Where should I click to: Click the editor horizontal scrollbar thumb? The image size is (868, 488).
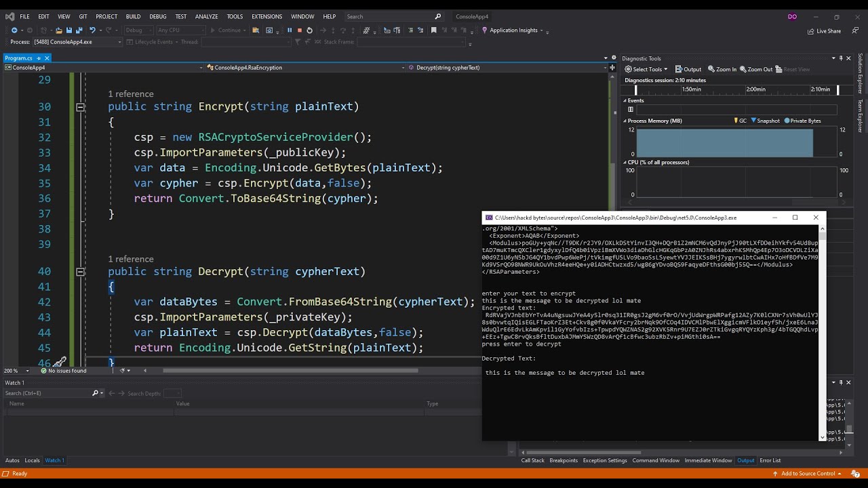point(290,371)
